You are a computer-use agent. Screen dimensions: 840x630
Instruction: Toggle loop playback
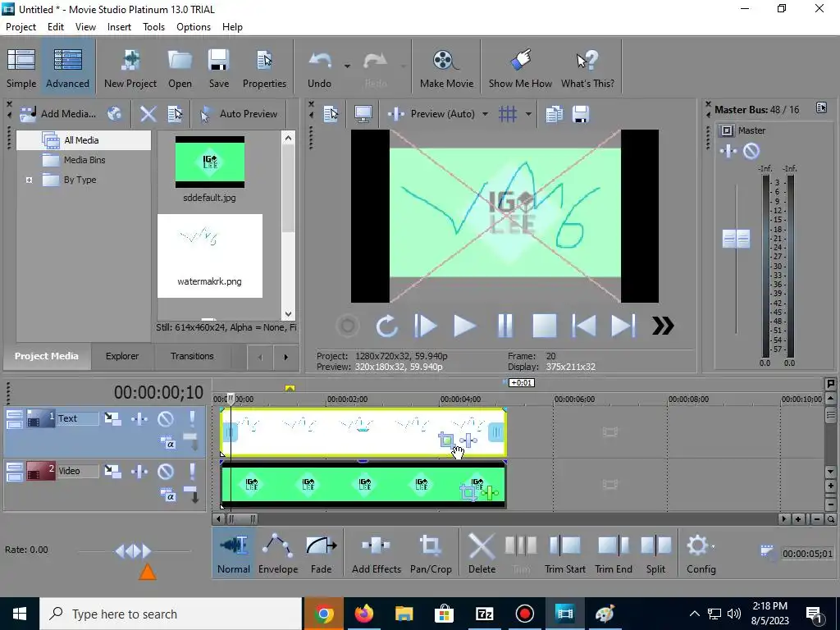tap(386, 325)
